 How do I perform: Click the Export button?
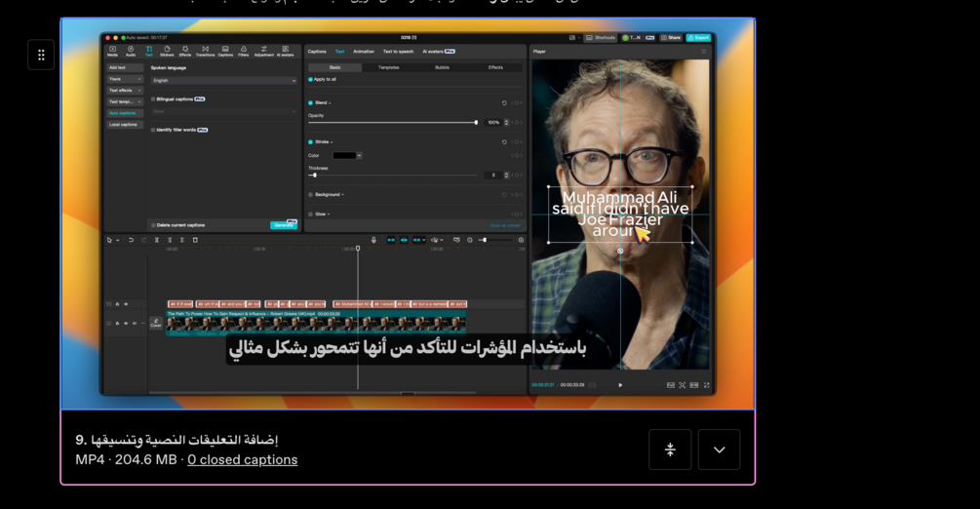pos(698,37)
